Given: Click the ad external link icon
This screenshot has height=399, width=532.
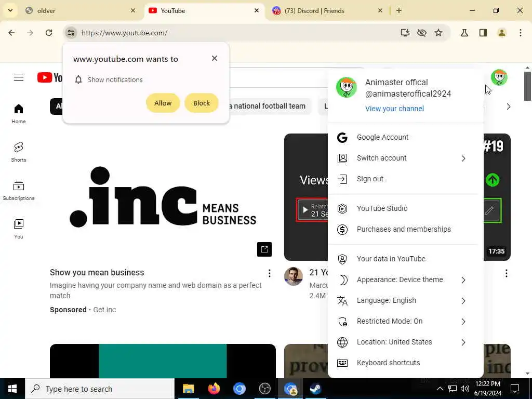Looking at the screenshot, I should click(264, 249).
